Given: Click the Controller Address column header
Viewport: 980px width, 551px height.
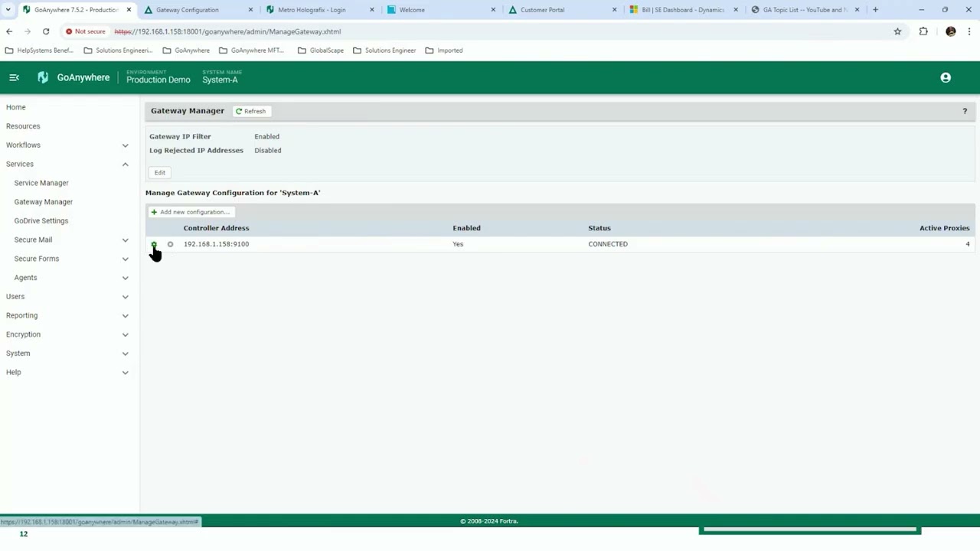Looking at the screenshot, I should pyautogui.click(x=216, y=228).
